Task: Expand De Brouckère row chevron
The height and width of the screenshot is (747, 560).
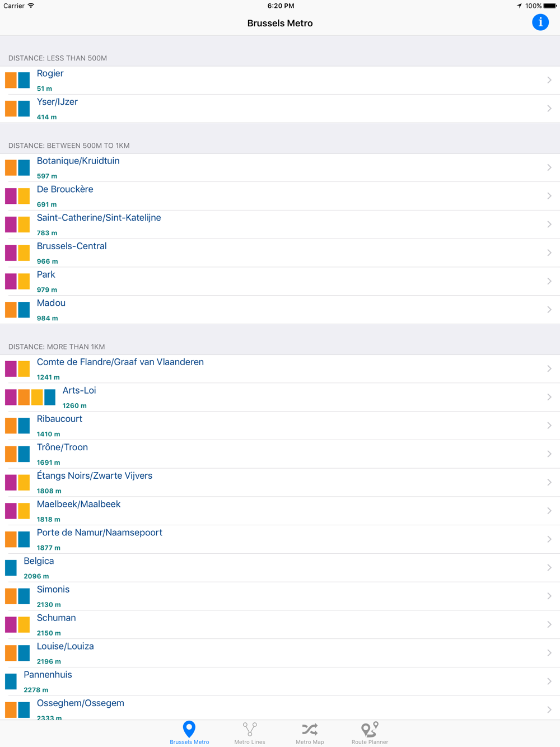Action: tap(549, 196)
